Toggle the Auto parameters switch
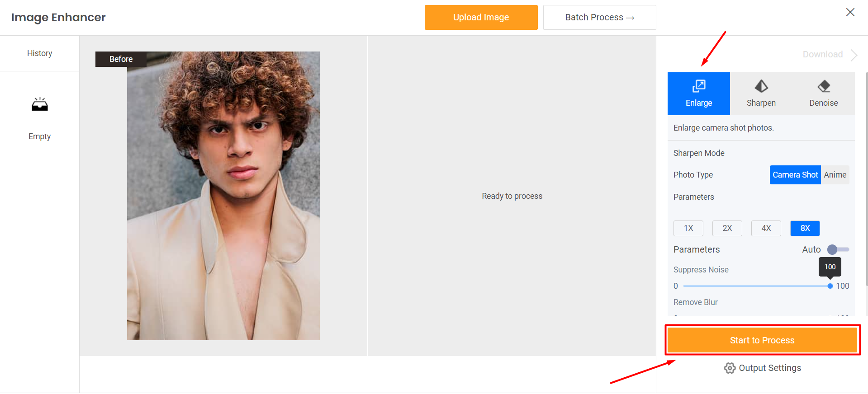 (837, 249)
